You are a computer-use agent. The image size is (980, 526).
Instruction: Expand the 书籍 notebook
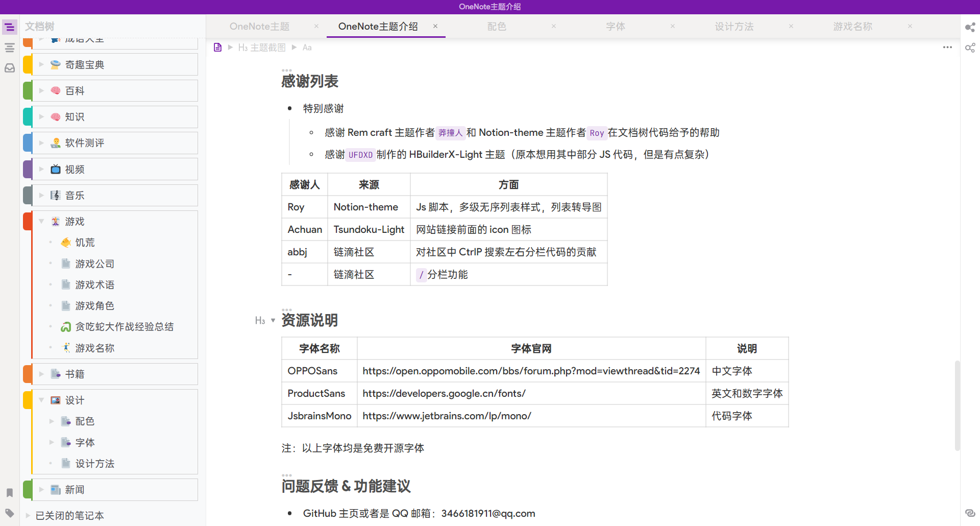[x=41, y=374]
